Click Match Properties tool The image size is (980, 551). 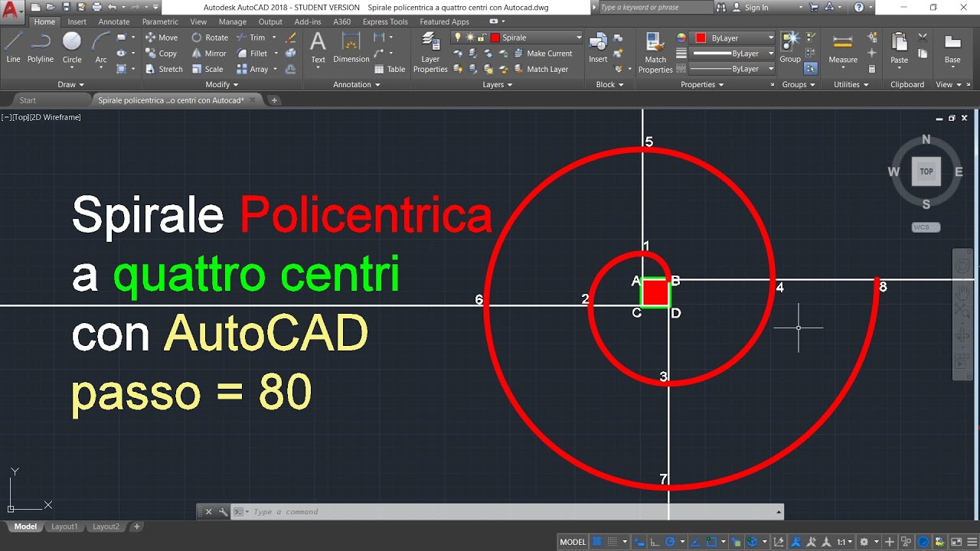655,52
